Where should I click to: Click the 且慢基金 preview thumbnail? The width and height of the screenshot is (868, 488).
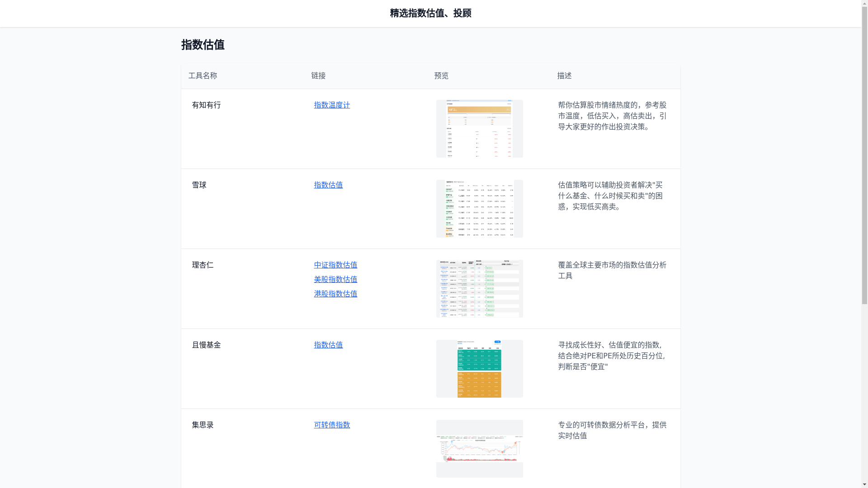[479, 369]
